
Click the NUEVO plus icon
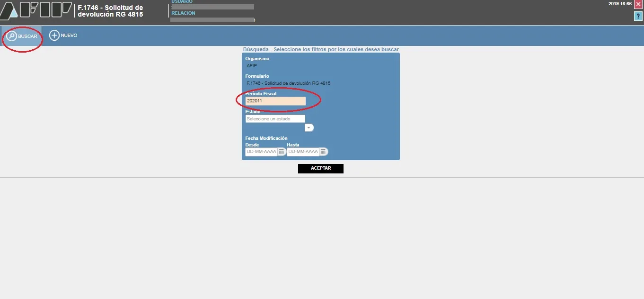[54, 36]
